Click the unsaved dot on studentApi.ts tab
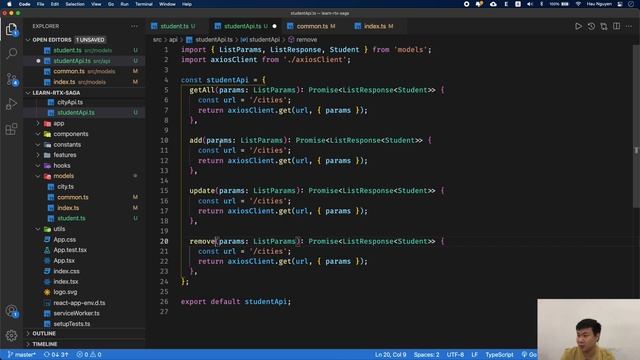Image resolution: width=640 pixels, height=360 pixels. click(274, 26)
